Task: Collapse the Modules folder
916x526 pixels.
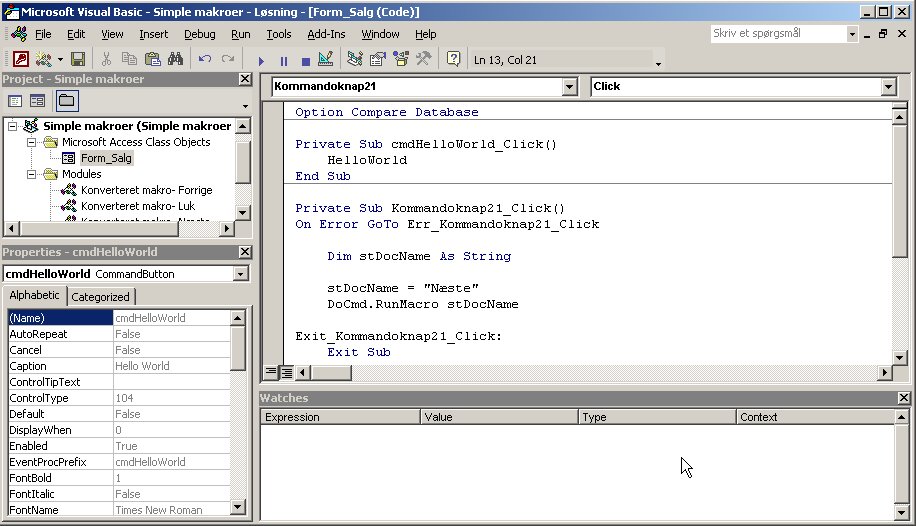Action: [x=32, y=174]
